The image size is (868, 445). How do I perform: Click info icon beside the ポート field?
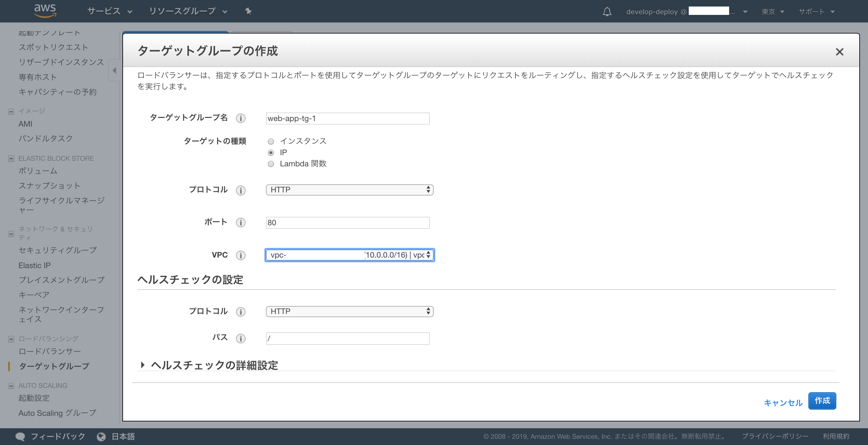point(240,222)
